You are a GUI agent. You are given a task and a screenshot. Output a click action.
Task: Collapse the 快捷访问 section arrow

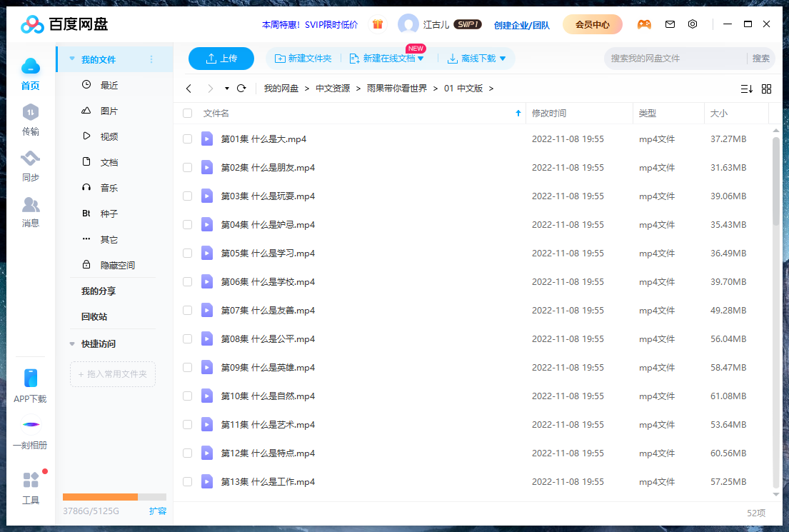(x=72, y=344)
